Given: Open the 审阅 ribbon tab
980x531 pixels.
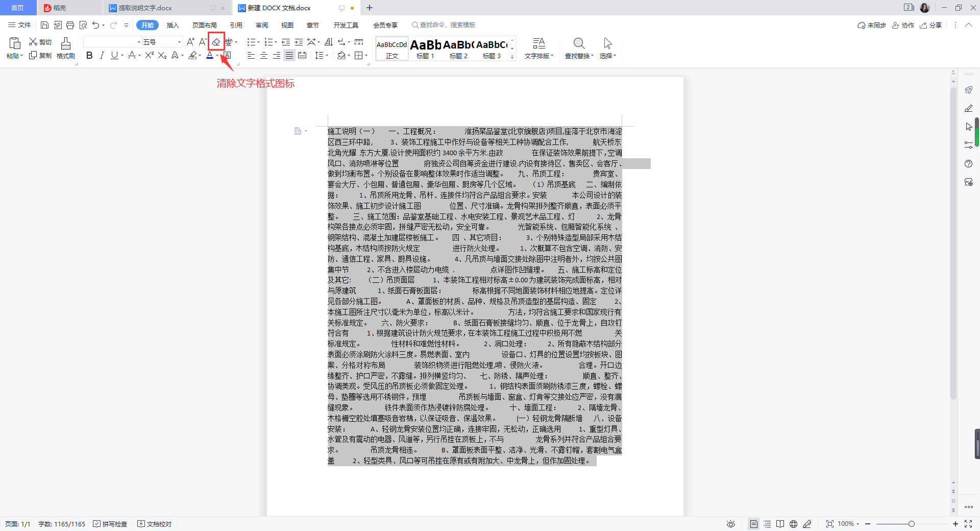Looking at the screenshot, I should click(x=262, y=25).
